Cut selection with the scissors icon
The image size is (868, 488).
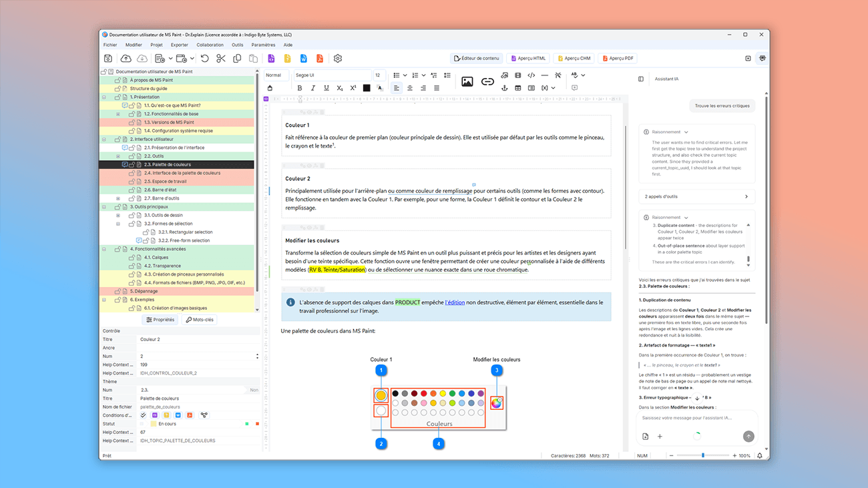[x=221, y=59]
